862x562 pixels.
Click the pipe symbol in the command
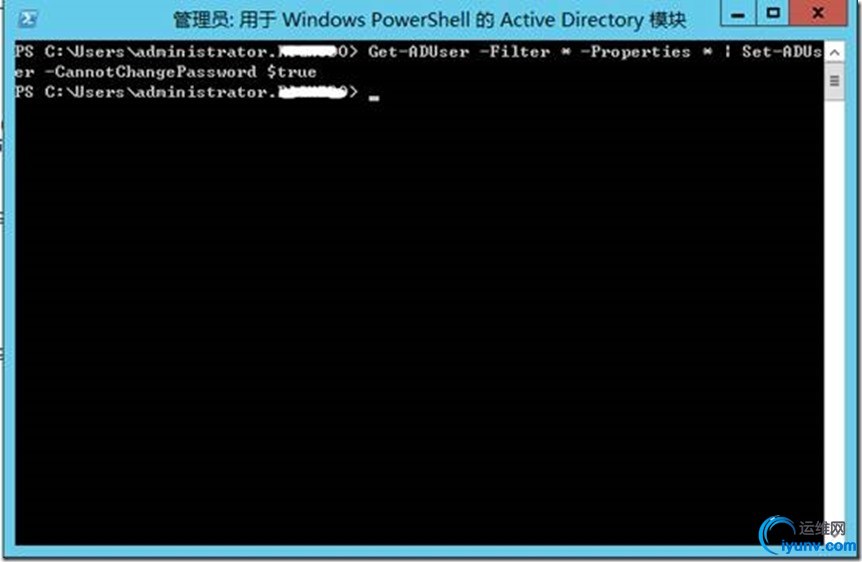tap(727, 52)
